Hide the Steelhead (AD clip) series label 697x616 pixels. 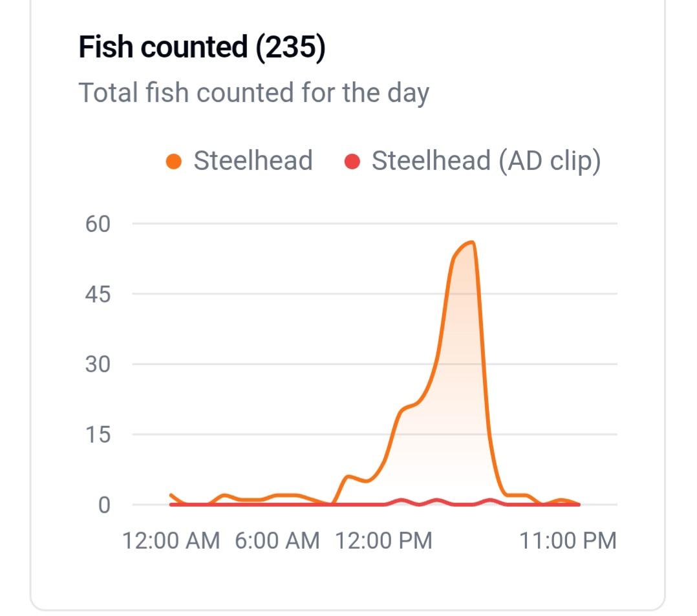click(486, 161)
